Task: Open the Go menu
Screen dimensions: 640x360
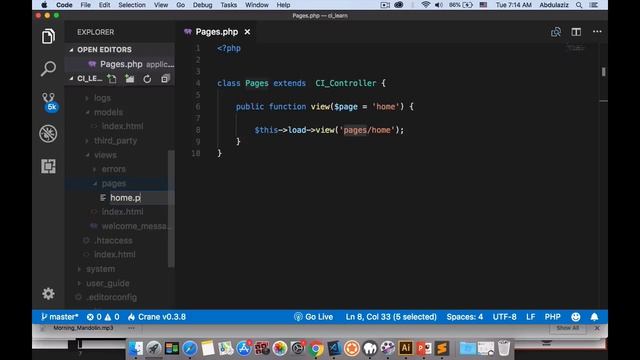Action: (x=180, y=5)
